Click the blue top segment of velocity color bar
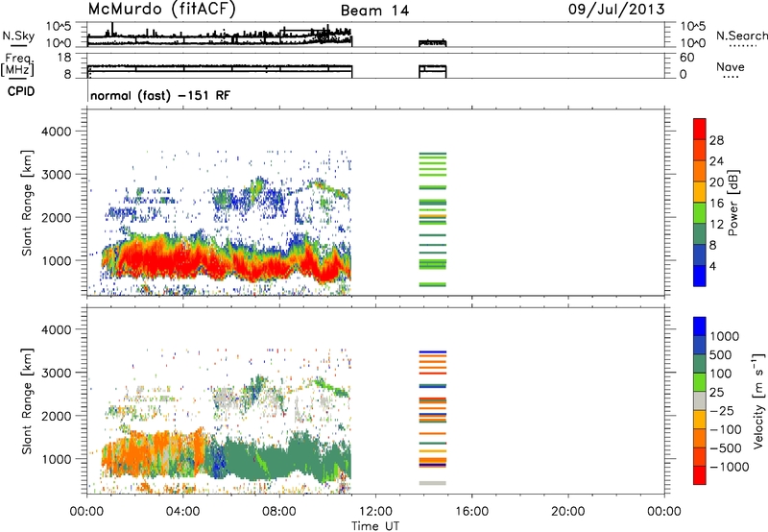Image resolution: width=768 pixels, height=532 pixels. [x=700, y=326]
